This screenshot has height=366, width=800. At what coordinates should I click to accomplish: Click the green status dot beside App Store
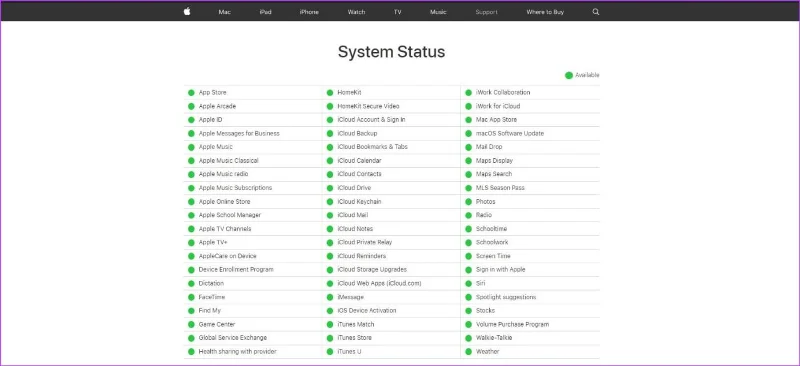click(x=191, y=92)
